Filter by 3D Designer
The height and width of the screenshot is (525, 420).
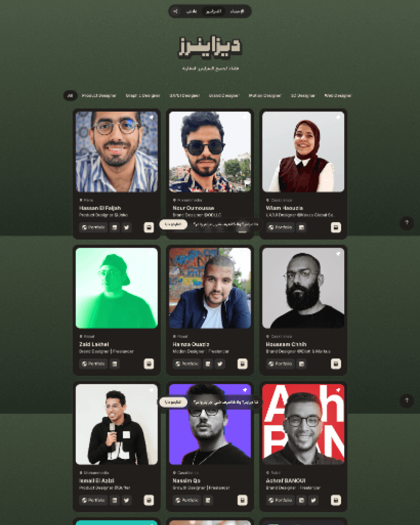303,96
